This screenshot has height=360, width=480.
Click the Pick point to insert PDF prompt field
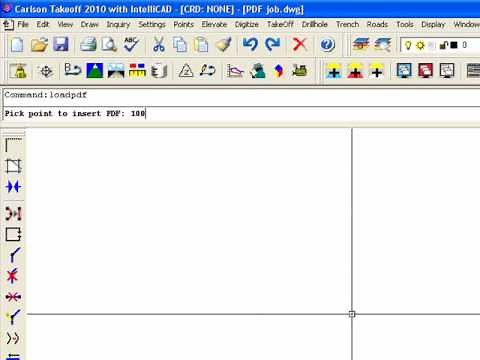[241, 113]
